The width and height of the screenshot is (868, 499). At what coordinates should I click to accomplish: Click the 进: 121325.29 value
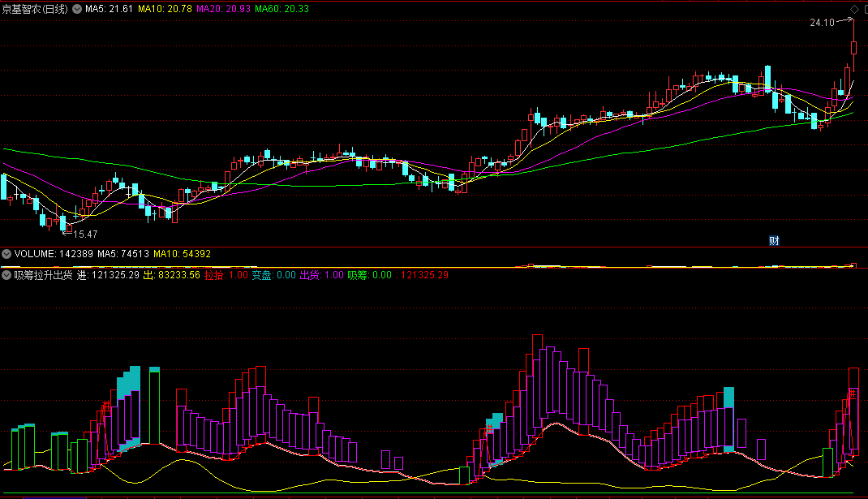108,275
